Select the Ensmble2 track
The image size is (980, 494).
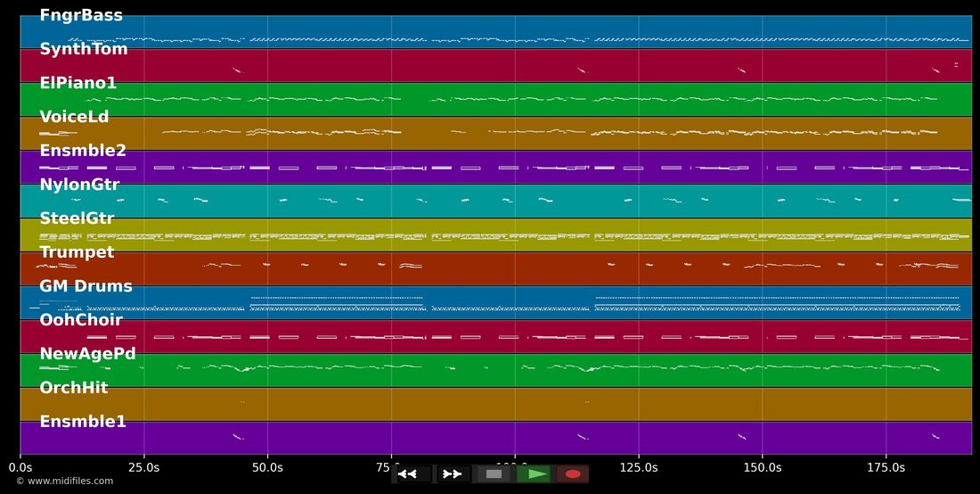click(495, 167)
